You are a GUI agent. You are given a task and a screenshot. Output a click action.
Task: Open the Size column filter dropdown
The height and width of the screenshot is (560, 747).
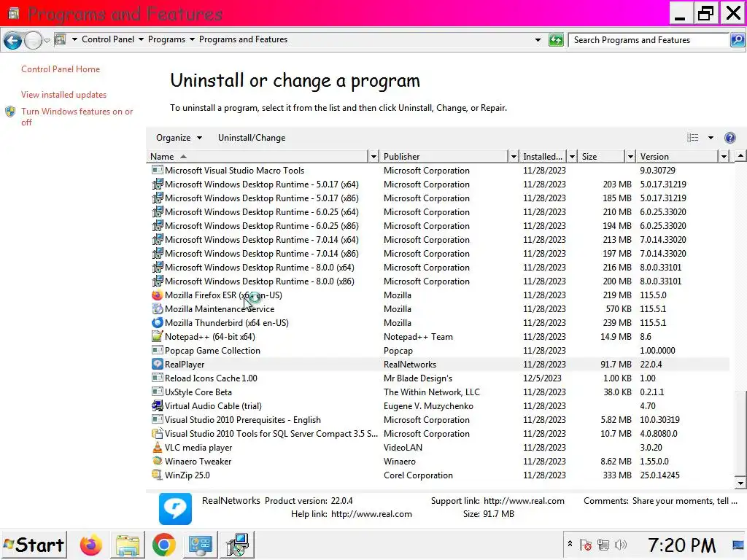(x=630, y=157)
